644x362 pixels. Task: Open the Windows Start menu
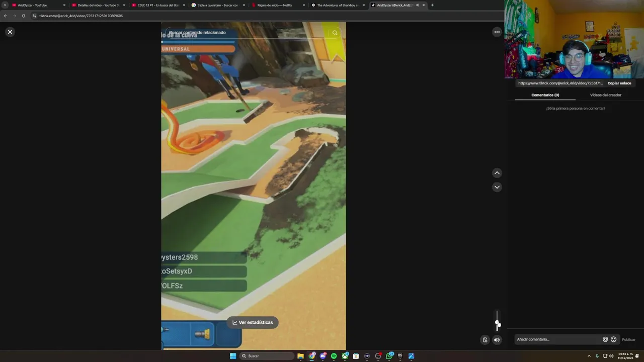(x=233, y=356)
